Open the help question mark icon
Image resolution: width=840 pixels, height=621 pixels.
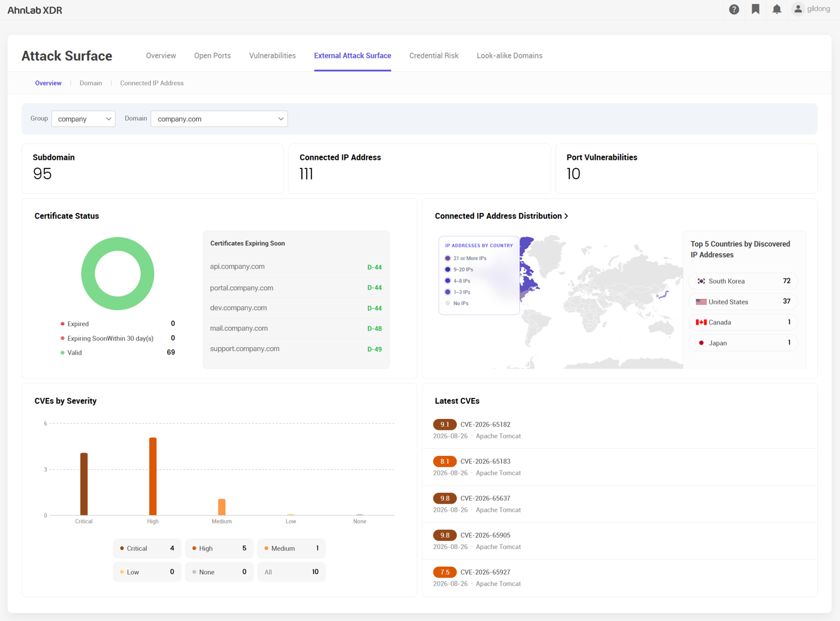(733, 9)
